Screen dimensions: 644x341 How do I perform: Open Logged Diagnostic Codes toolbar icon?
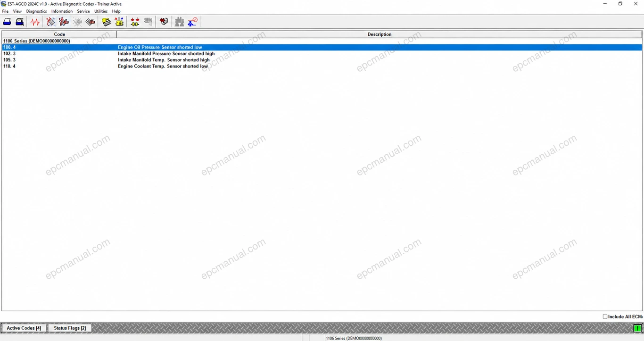coord(64,22)
